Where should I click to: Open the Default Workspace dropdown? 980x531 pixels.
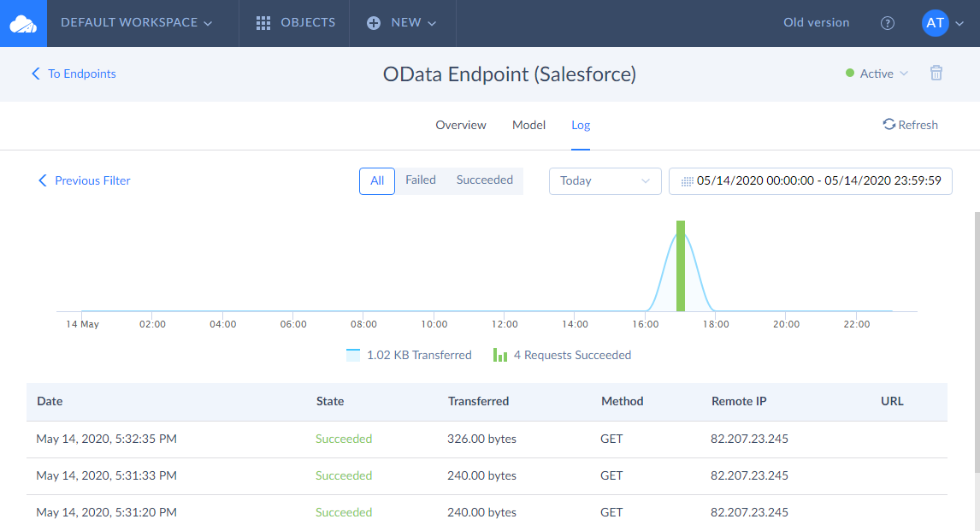136,22
